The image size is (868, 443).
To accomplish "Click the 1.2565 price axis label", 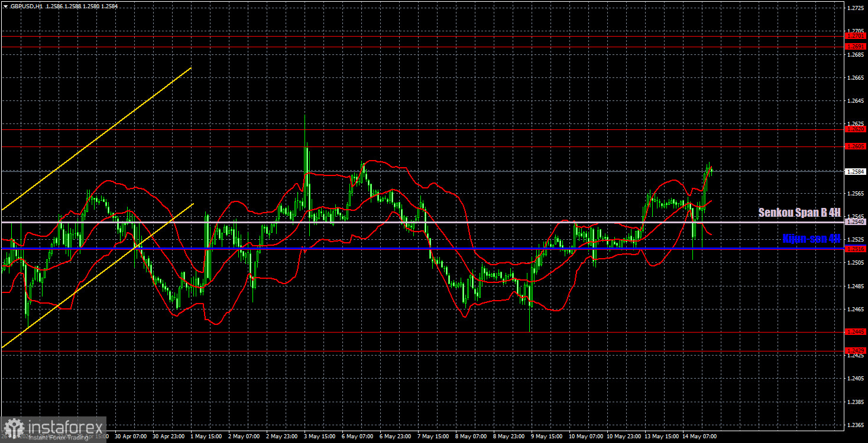I will (x=856, y=193).
